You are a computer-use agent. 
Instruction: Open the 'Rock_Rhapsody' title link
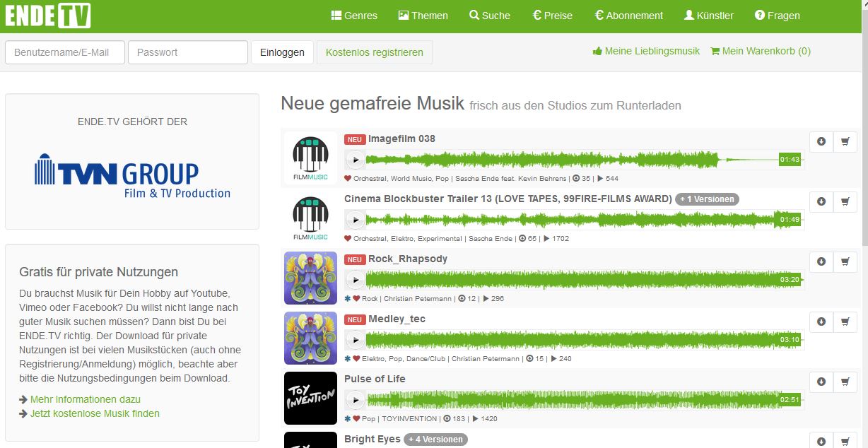[x=408, y=259]
